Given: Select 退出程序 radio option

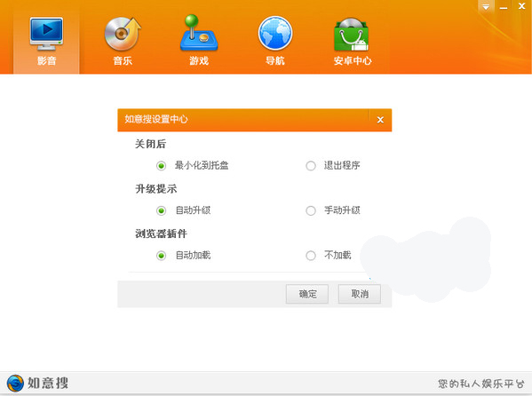Looking at the screenshot, I should coord(311,166).
